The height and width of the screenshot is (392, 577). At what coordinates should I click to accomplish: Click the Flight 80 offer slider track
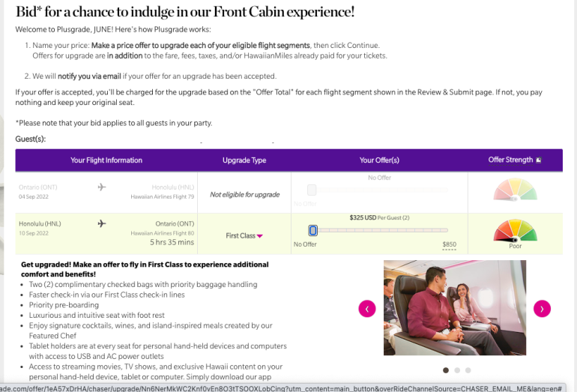pyautogui.click(x=382, y=230)
